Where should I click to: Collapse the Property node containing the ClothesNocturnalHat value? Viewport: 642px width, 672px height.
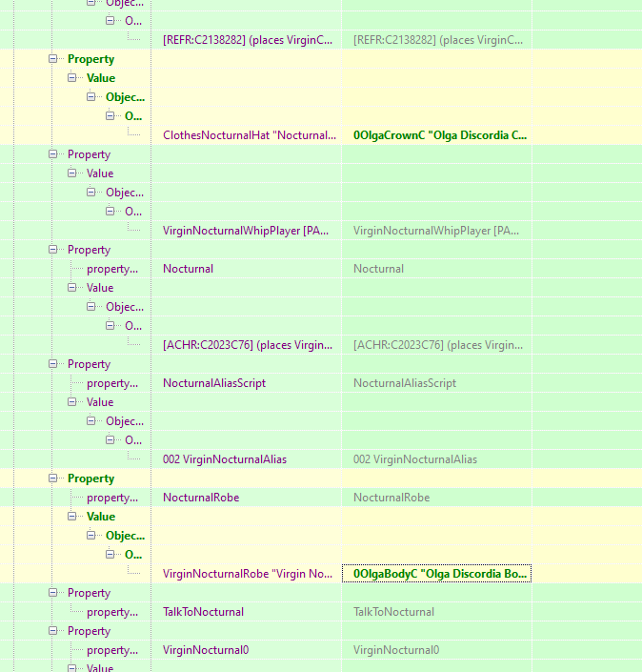[52, 59]
